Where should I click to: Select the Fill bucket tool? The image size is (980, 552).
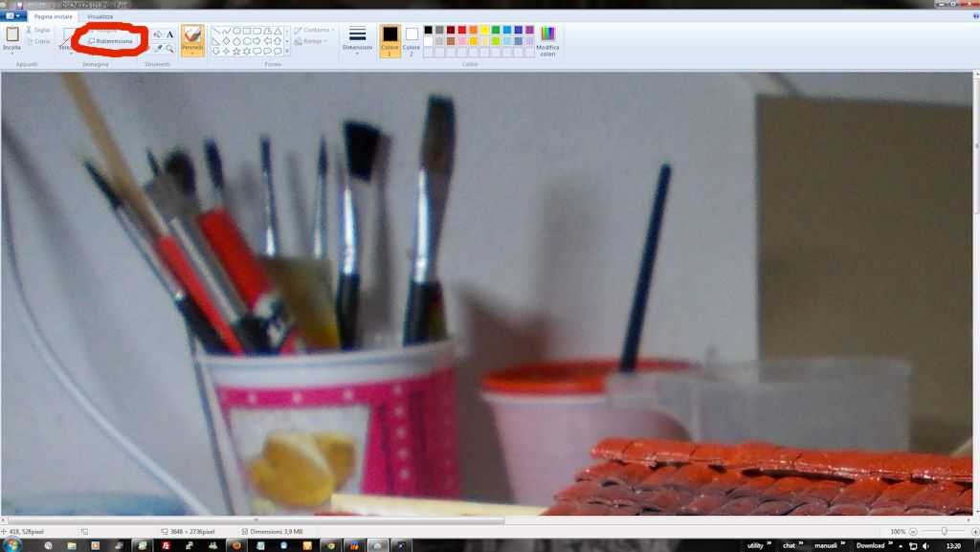point(158,34)
